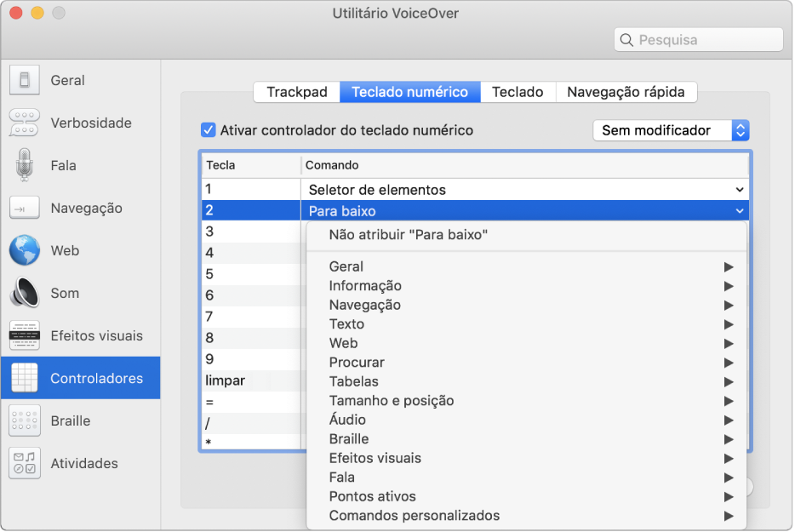
Task: Open the Web globe icon
Action: coord(25,250)
